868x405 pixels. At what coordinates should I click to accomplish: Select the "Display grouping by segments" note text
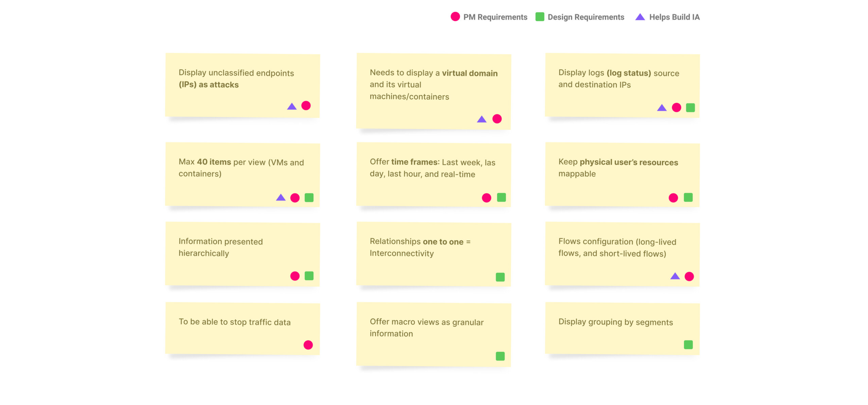[615, 322]
